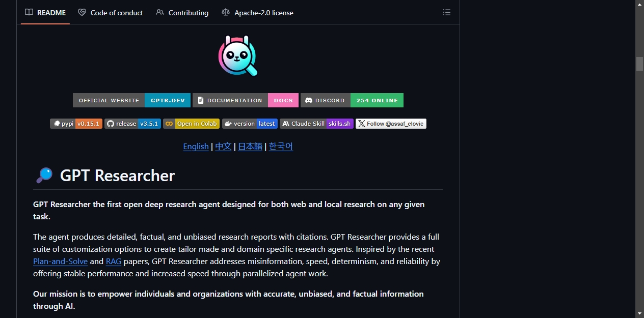Select the 中文 language link

(223, 147)
